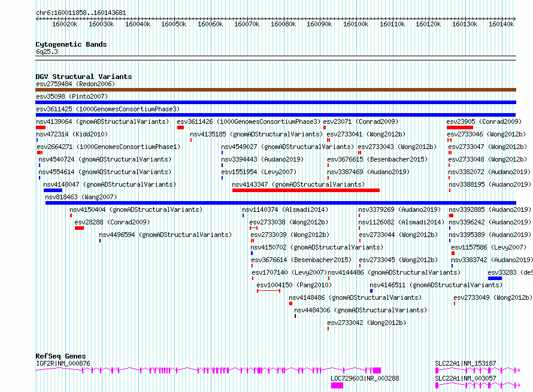This screenshot has width=533, height=392.
Task: Click the nsv4540724 gnomAD variant label
Action: [105, 159]
